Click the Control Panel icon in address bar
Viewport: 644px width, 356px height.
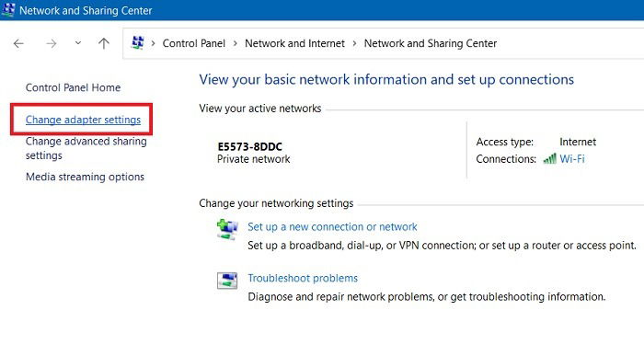click(x=138, y=42)
